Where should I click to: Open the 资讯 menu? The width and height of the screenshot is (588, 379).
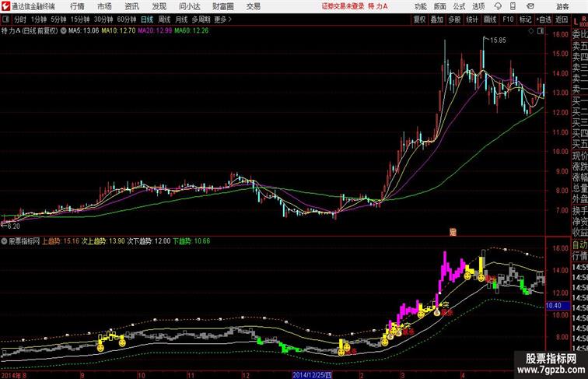point(131,6)
